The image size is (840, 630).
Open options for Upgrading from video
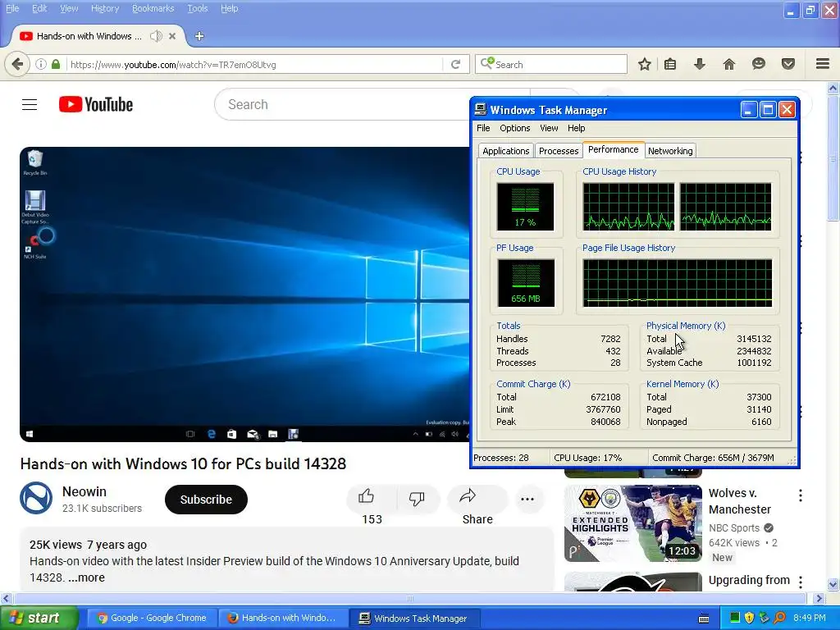801,582
